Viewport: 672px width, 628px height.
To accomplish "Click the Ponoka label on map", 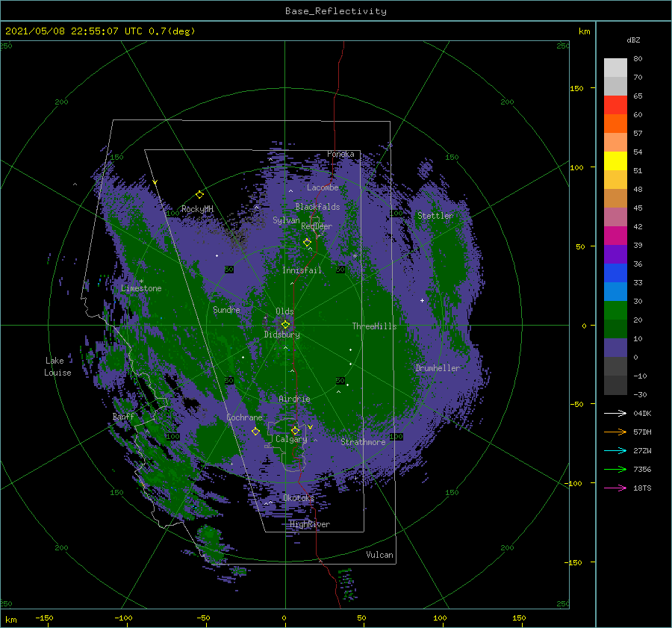I will pyautogui.click(x=340, y=154).
